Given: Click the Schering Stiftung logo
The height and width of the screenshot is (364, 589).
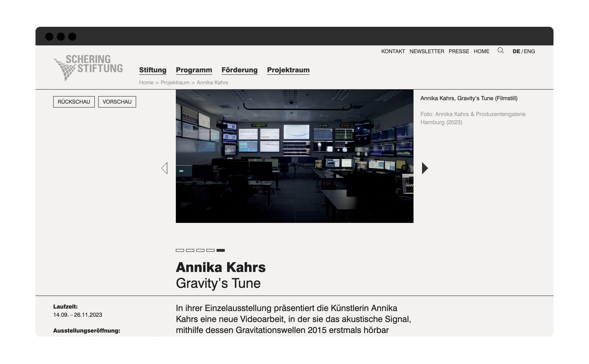Looking at the screenshot, I should 88,67.
